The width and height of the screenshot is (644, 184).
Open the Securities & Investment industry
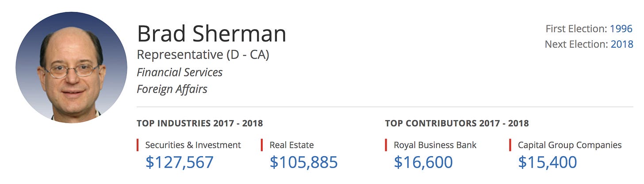[x=193, y=145]
